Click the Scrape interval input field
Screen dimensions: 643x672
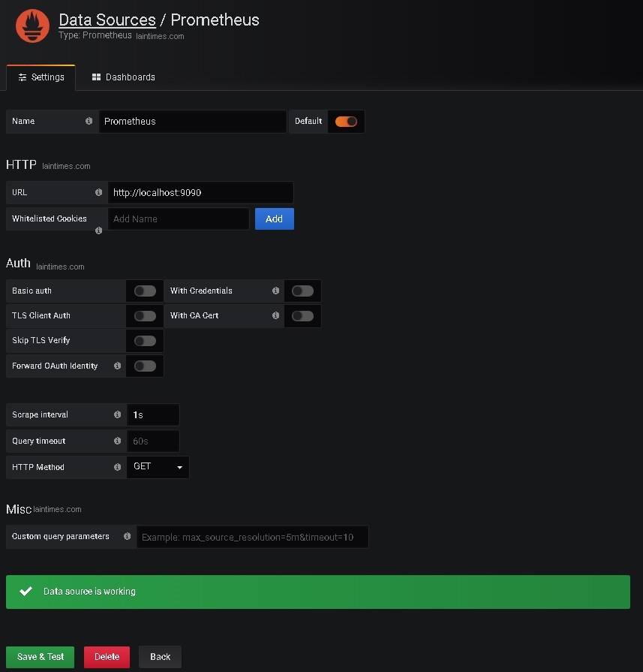[153, 414]
